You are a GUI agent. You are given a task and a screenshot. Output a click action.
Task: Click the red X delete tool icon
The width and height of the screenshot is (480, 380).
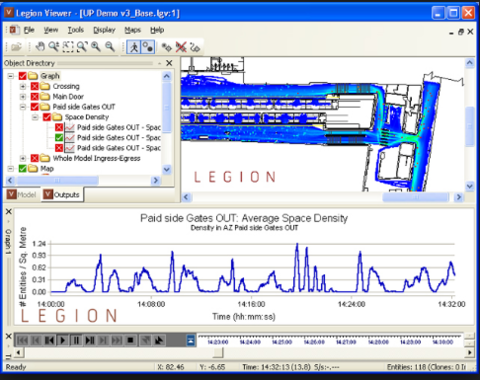click(181, 47)
